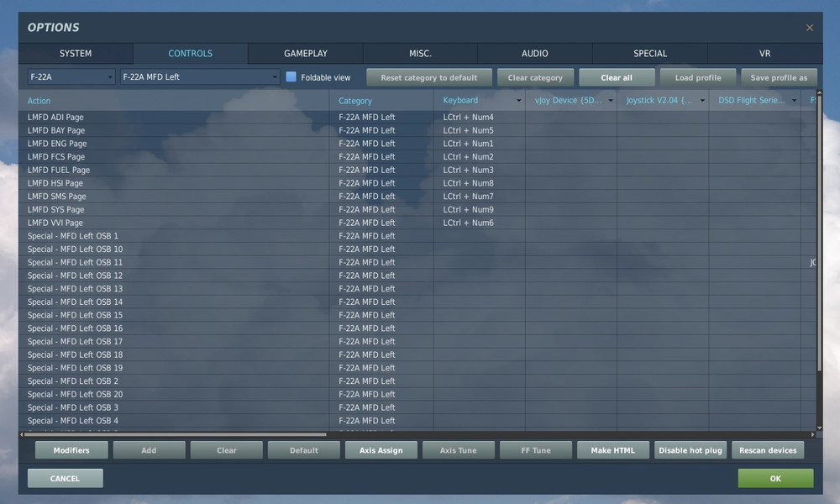840x504 pixels.
Task: Click the Load profile button
Action: coord(698,77)
